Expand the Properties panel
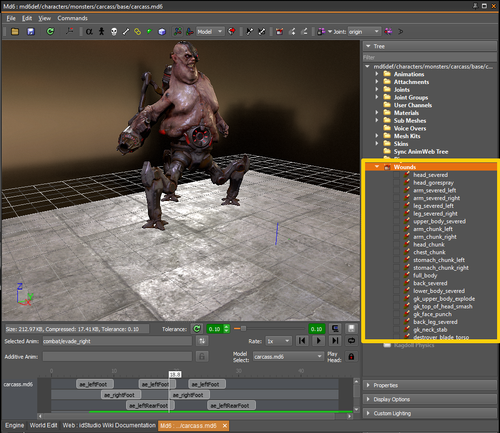The width and height of the screenshot is (500, 433). pyautogui.click(x=430, y=385)
